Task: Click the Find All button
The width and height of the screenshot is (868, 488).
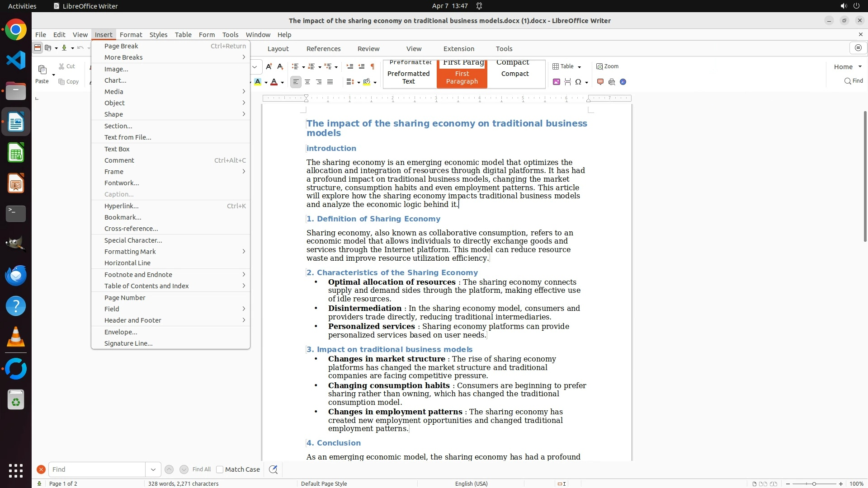Action: point(201,469)
